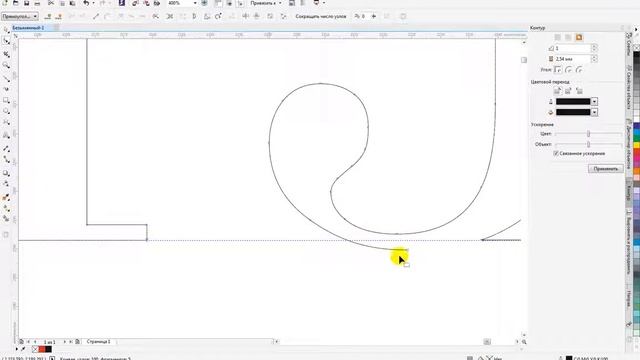
Task: Select the Drop shadow effects tool
Action: (6, 173)
